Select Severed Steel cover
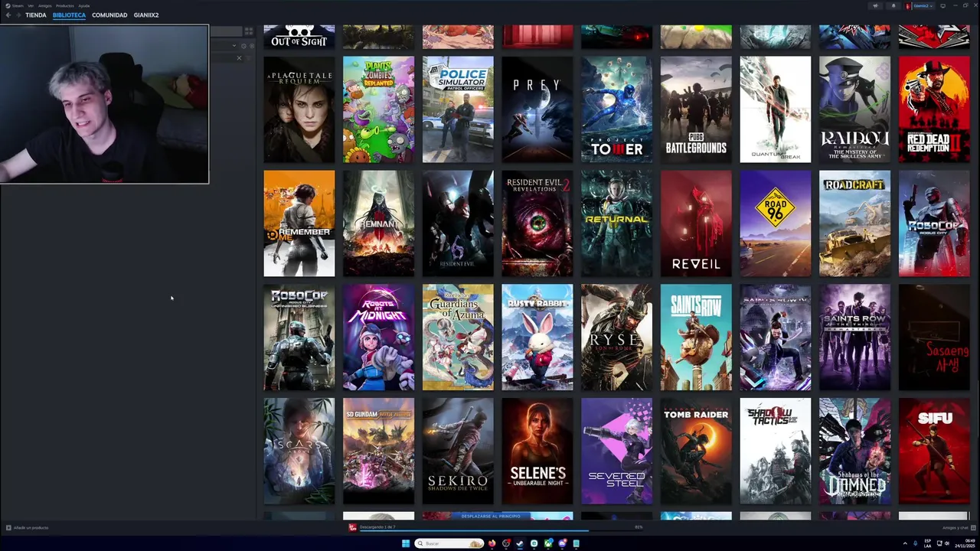 [616, 452]
